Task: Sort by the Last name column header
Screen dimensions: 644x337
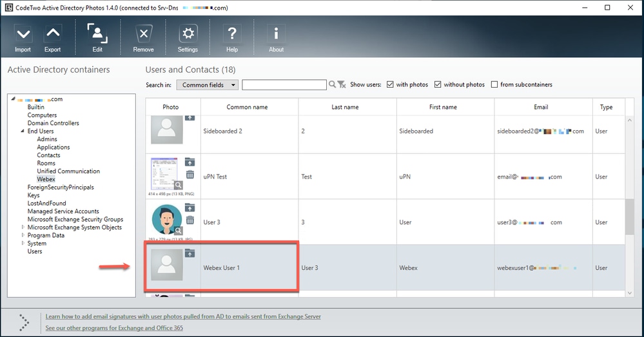Action: point(347,107)
